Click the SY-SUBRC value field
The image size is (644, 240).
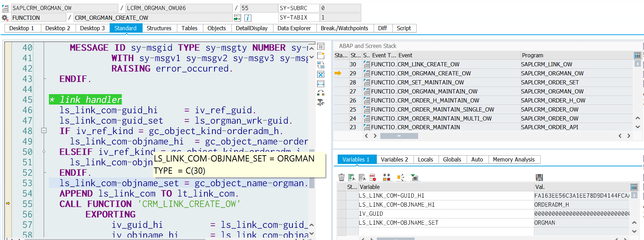tap(340, 8)
